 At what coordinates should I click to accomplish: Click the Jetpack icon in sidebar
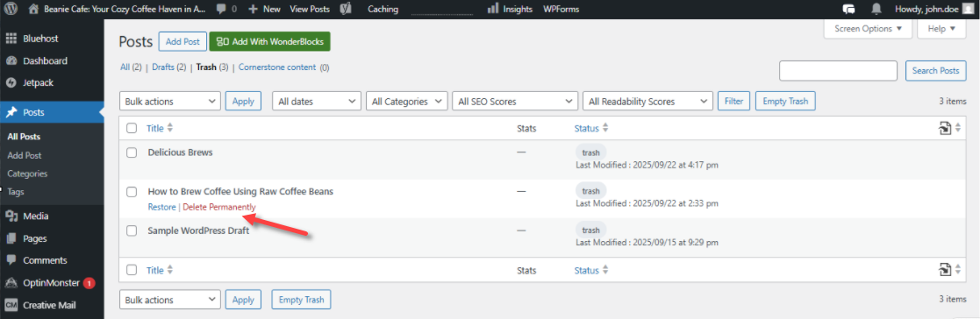(x=11, y=83)
